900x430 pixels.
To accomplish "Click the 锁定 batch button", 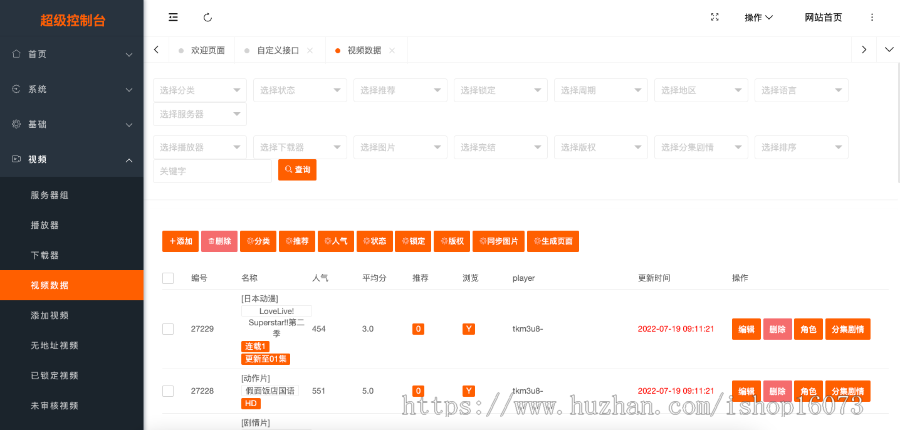I will [x=413, y=242].
